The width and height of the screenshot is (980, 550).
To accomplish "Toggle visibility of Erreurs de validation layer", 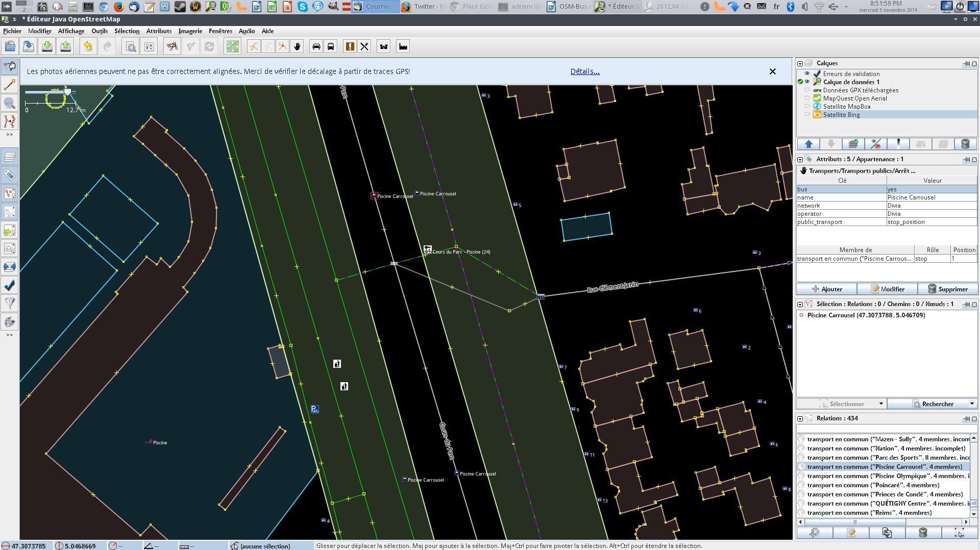I will click(x=807, y=73).
